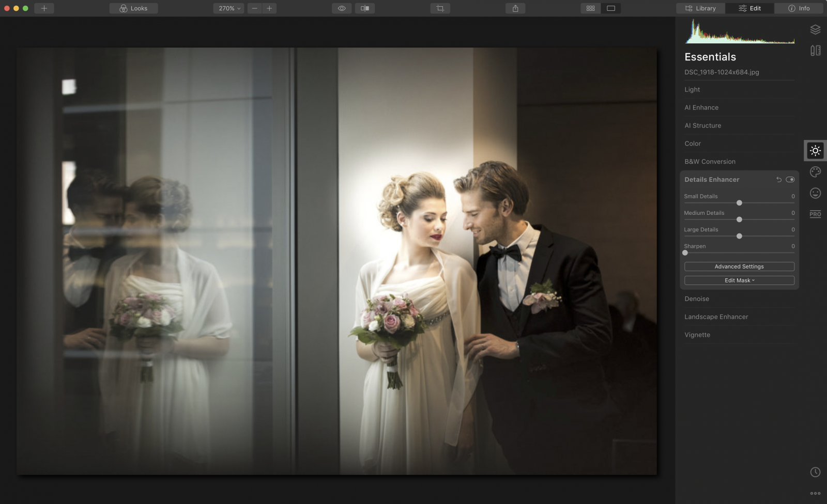Open the Export/Share options
Viewport: 827px width, 504px height.
coord(515,8)
